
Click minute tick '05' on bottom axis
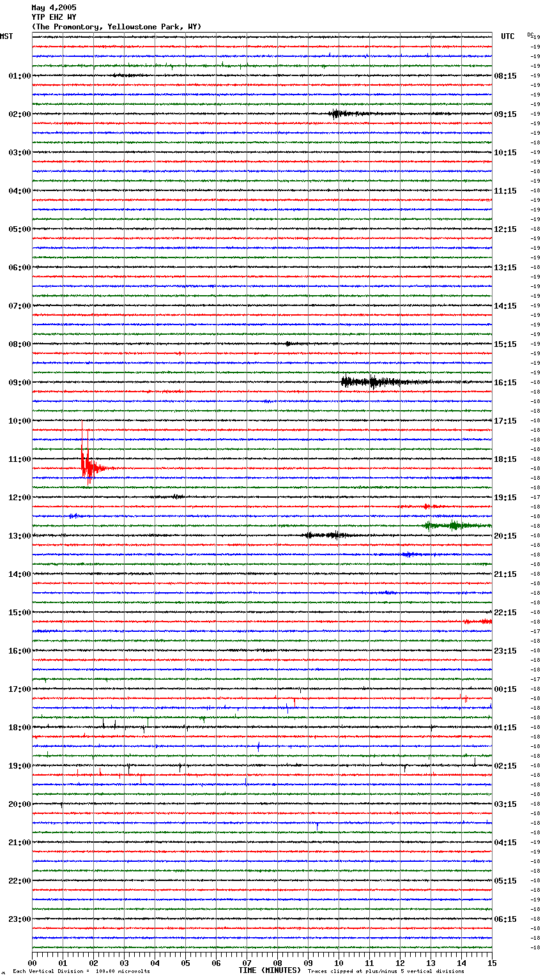pyautogui.click(x=185, y=963)
